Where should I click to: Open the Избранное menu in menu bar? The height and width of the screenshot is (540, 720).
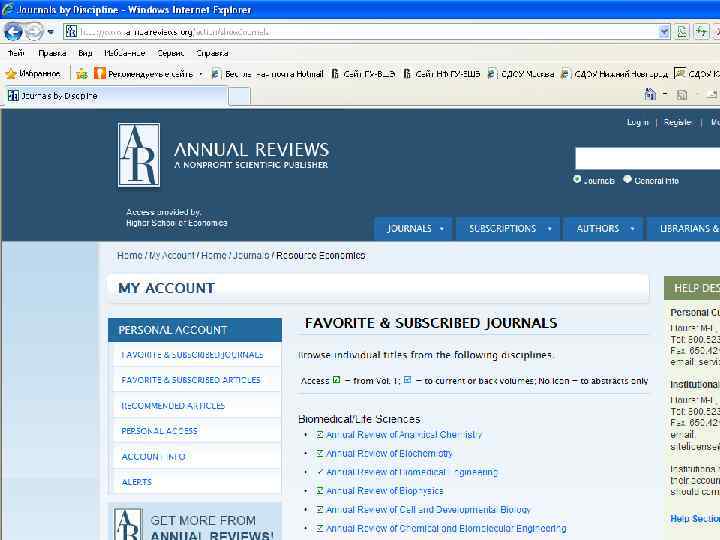[x=124, y=53]
